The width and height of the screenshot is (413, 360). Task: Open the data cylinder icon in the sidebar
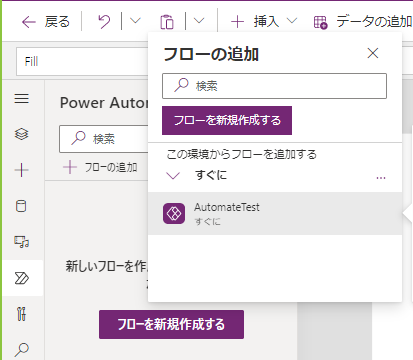(21, 206)
